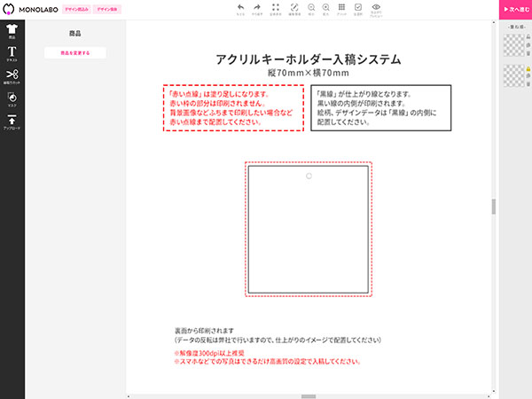This screenshot has width=532, height=399.
Task: Click the Undo arrow in top toolbar
Action: coord(240,9)
